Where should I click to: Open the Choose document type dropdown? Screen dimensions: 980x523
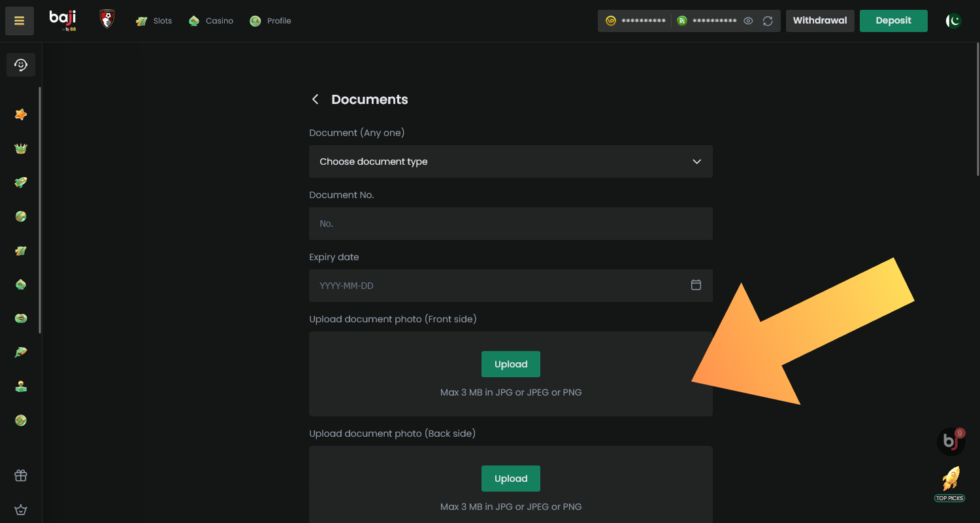click(510, 161)
